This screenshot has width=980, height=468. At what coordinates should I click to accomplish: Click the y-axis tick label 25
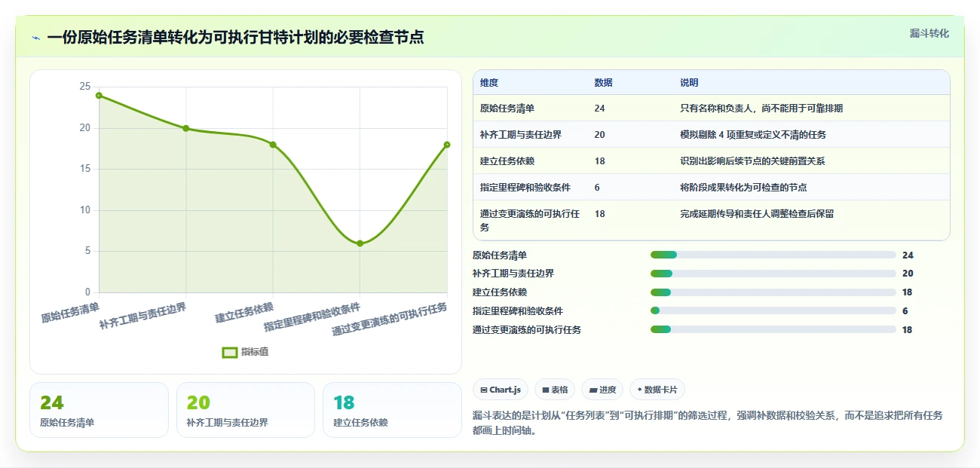pyautogui.click(x=84, y=87)
